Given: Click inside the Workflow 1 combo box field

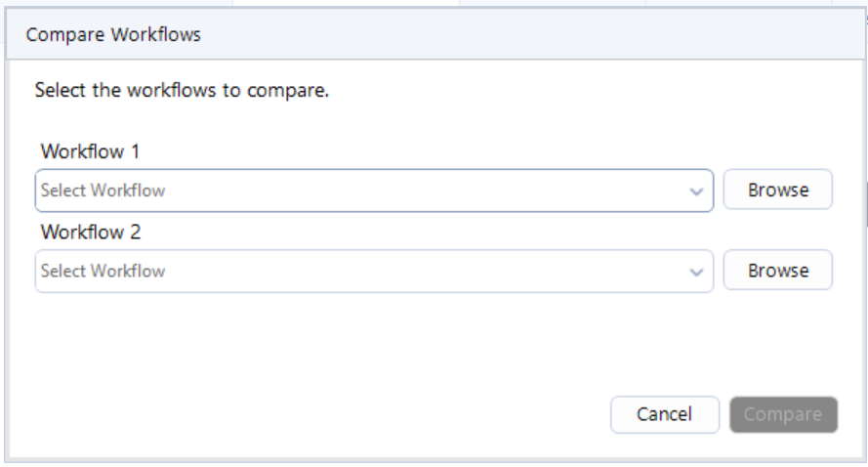Looking at the screenshot, I should pyautogui.click(x=391, y=191).
